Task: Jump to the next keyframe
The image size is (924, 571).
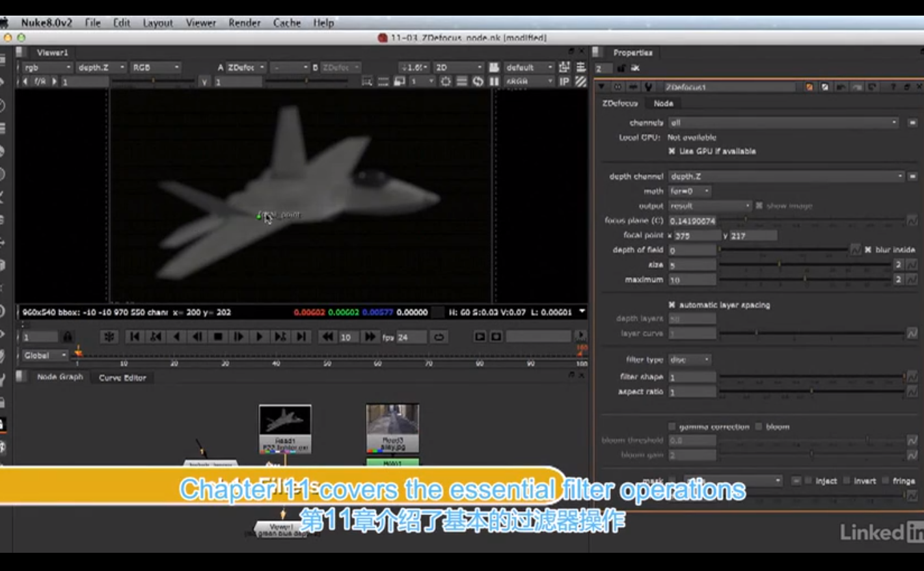Action: click(280, 337)
